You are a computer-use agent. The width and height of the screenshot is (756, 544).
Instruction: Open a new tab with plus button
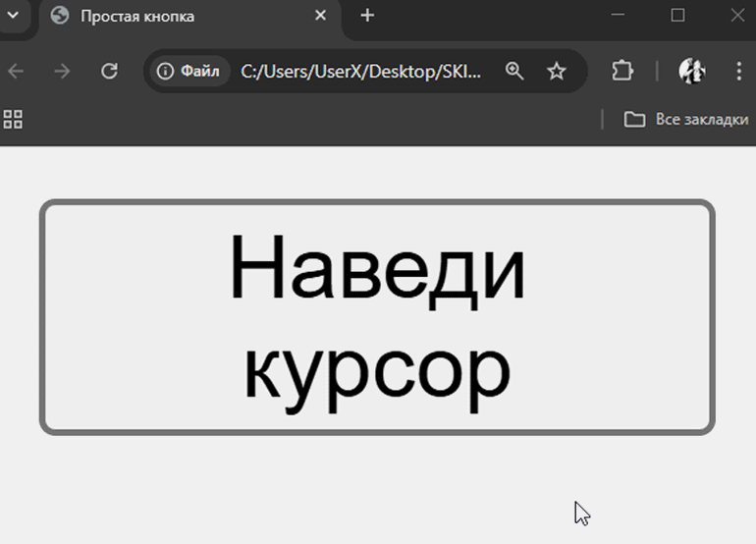coord(367,16)
